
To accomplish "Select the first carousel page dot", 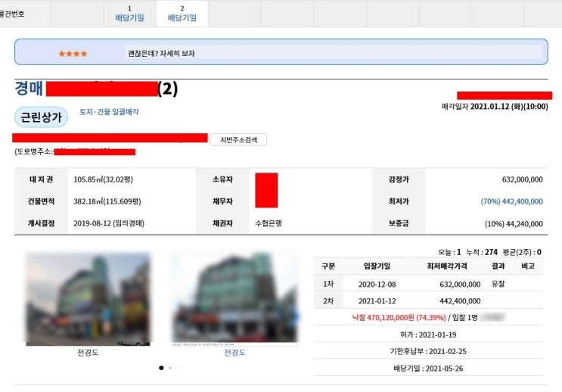I will (x=161, y=368).
